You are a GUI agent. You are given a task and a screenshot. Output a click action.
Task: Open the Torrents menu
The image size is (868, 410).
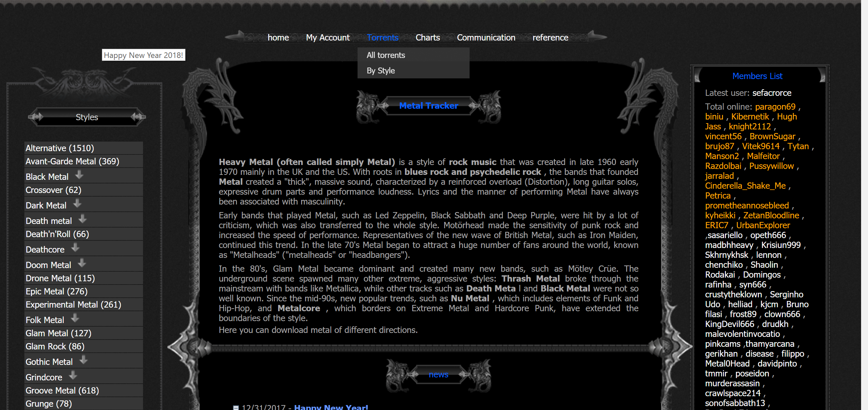[x=383, y=37]
